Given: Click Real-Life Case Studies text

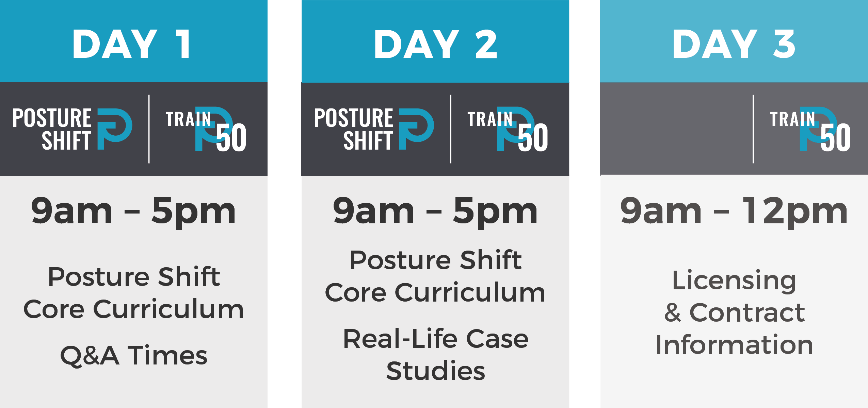Looking at the screenshot, I should (x=436, y=354).
